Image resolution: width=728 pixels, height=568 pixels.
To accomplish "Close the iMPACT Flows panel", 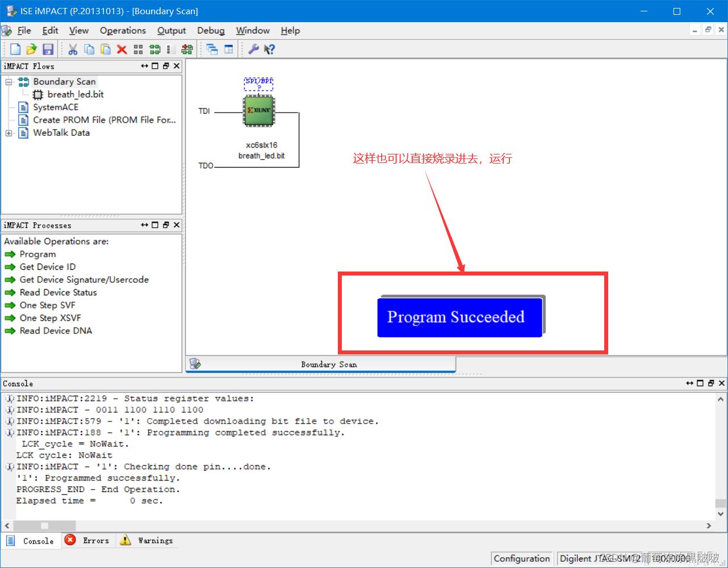I will [x=177, y=66].
